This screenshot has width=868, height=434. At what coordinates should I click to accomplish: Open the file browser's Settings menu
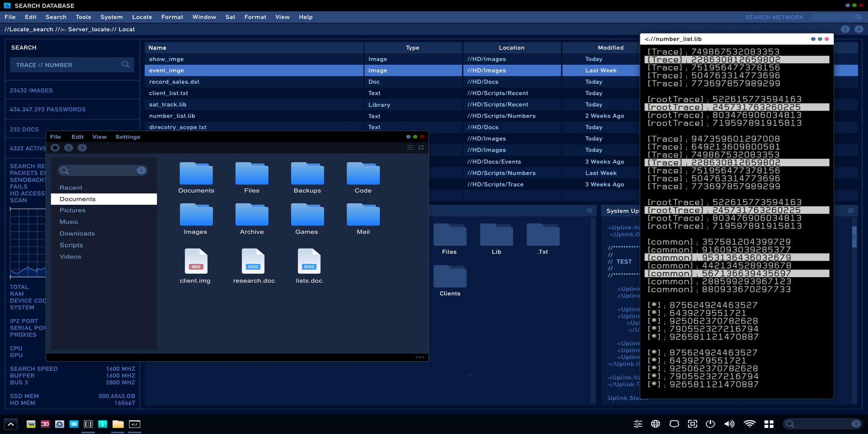coord(128,137)
